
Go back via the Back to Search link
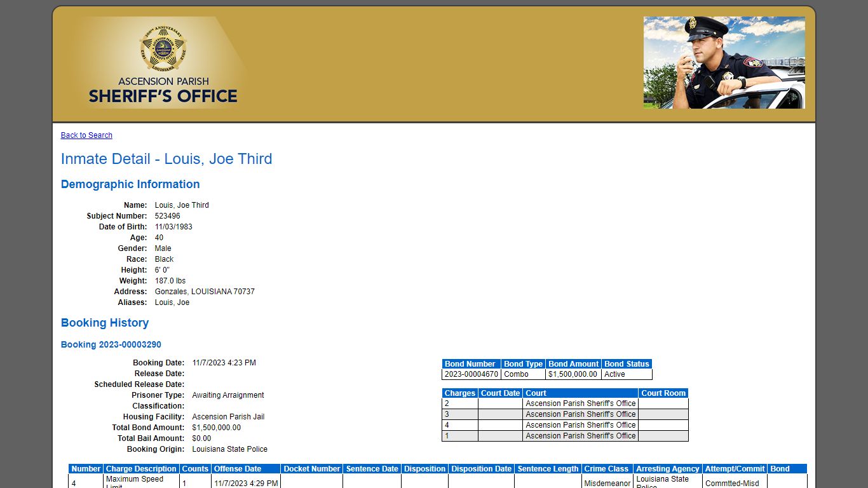click(86, 135)
